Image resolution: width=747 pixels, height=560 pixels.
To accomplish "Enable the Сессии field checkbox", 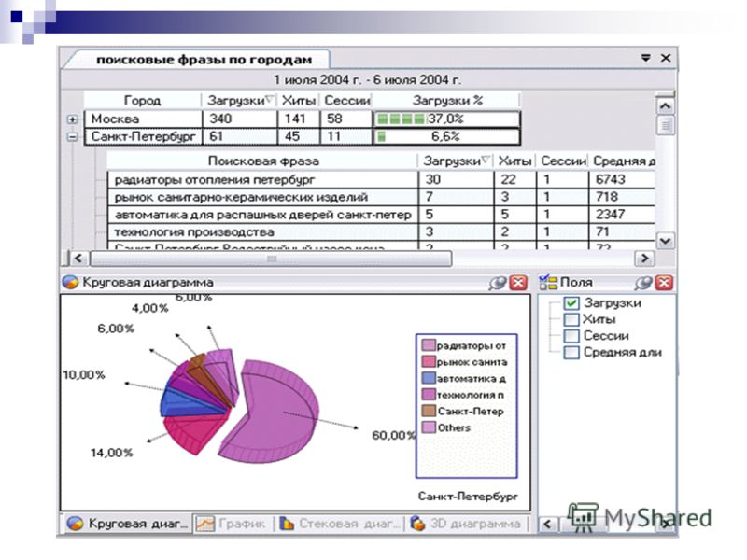I will tap(571, 336).
